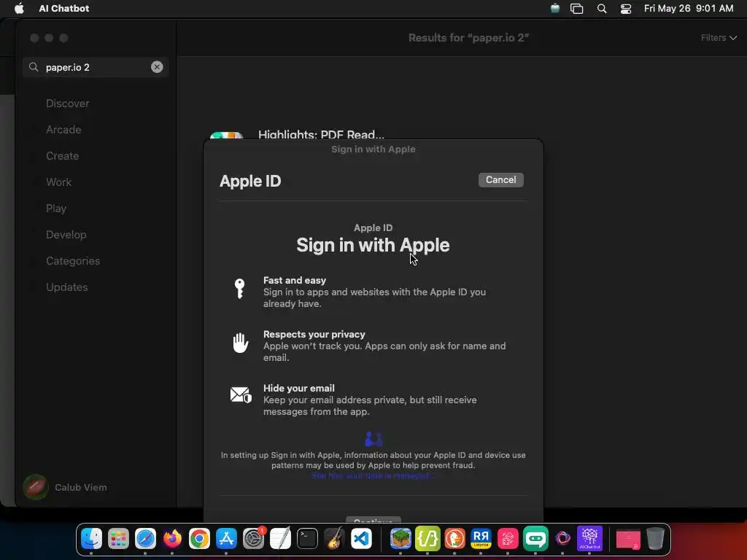Open the Play section

coord(55,209)
